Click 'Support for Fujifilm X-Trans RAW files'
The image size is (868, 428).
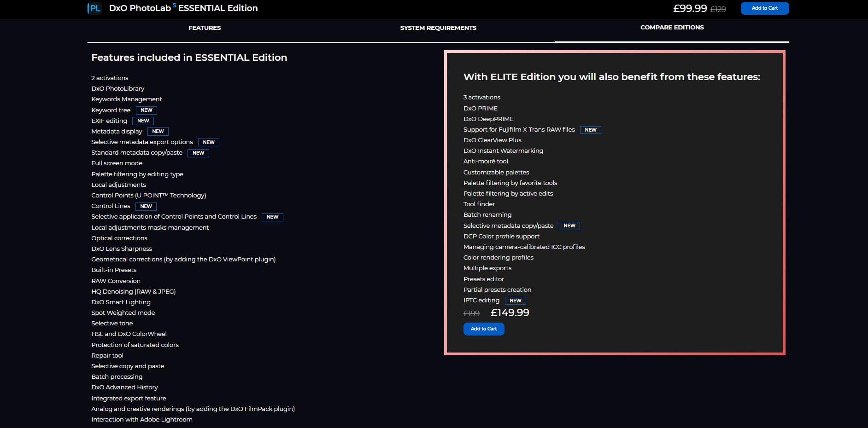pos(519,130)
